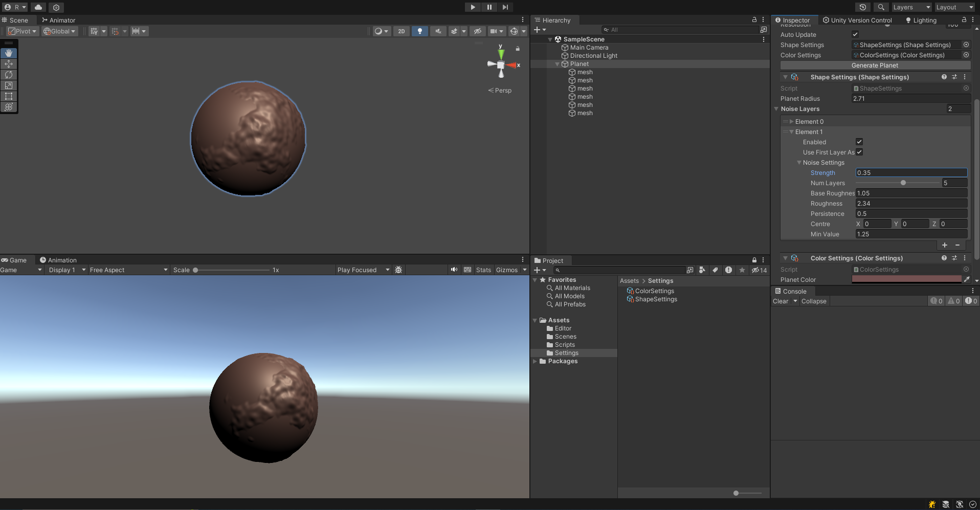Click the Game view frame debugger bug icon
The image size is (980, 510).
coord(398,270)
